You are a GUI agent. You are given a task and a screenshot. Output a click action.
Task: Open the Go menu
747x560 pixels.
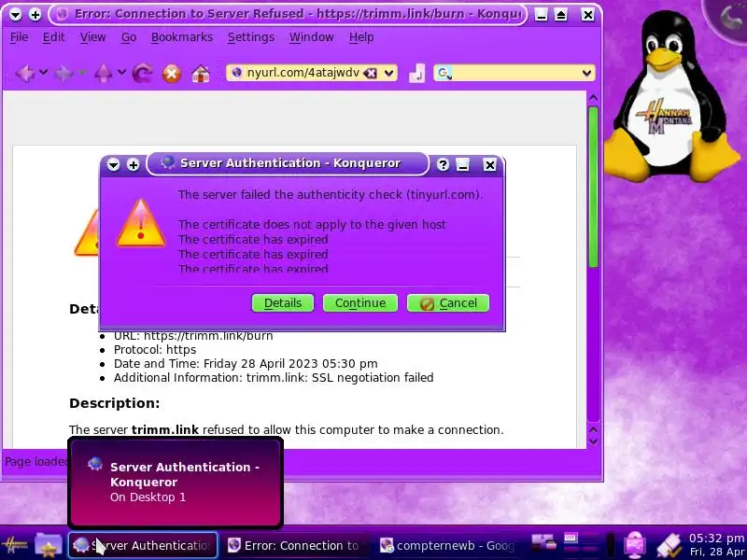[129, 37]
